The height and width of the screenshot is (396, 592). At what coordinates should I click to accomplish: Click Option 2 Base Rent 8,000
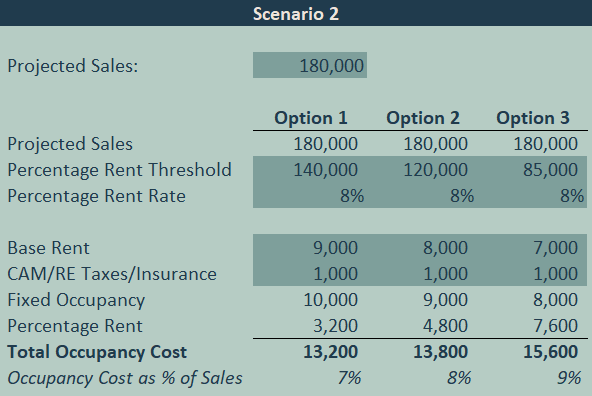[x=445, y=248]
